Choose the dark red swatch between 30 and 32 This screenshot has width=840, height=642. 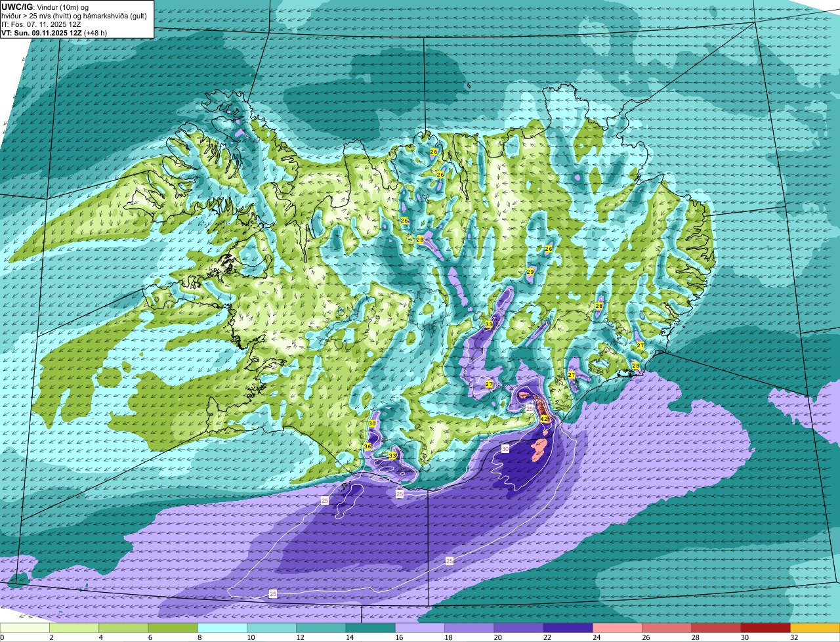point(766,628)
